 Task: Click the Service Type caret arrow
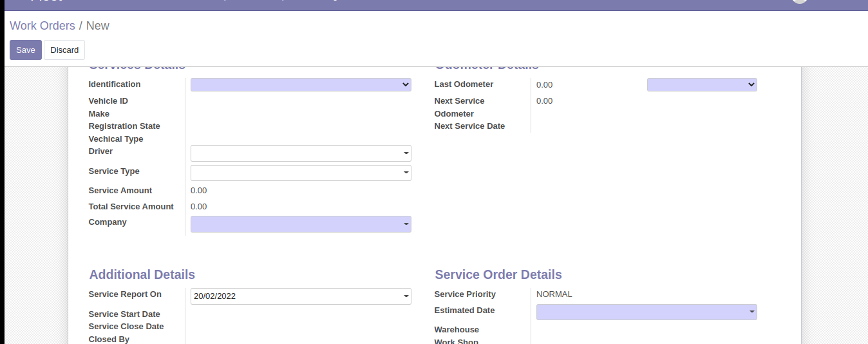coord(406,173)
